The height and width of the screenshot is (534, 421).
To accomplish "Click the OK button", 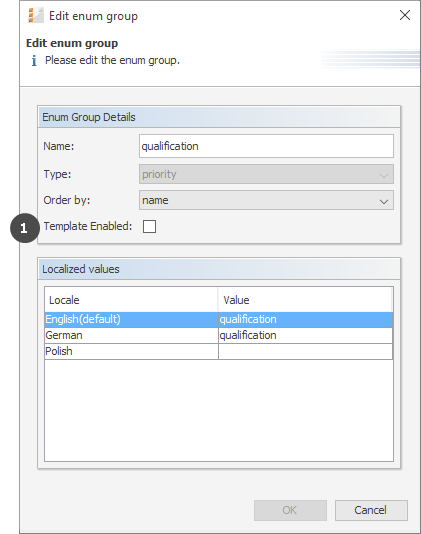I will pos(290,510).
